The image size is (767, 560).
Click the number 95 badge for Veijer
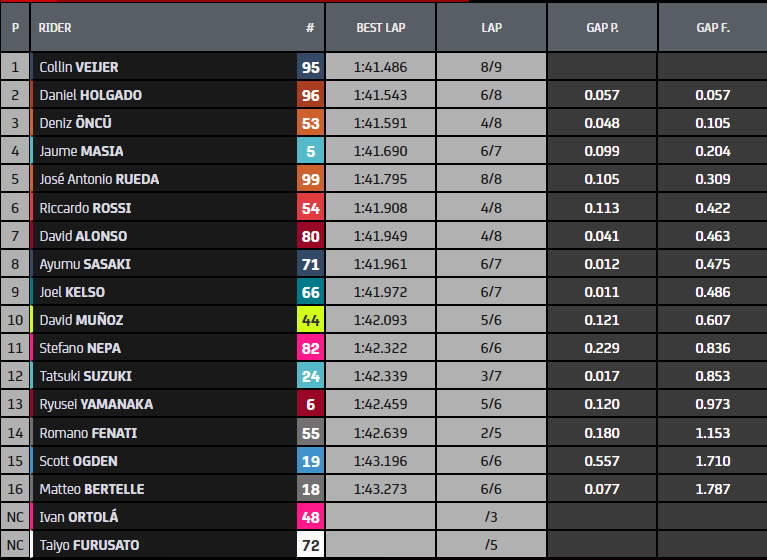(310, 68)
